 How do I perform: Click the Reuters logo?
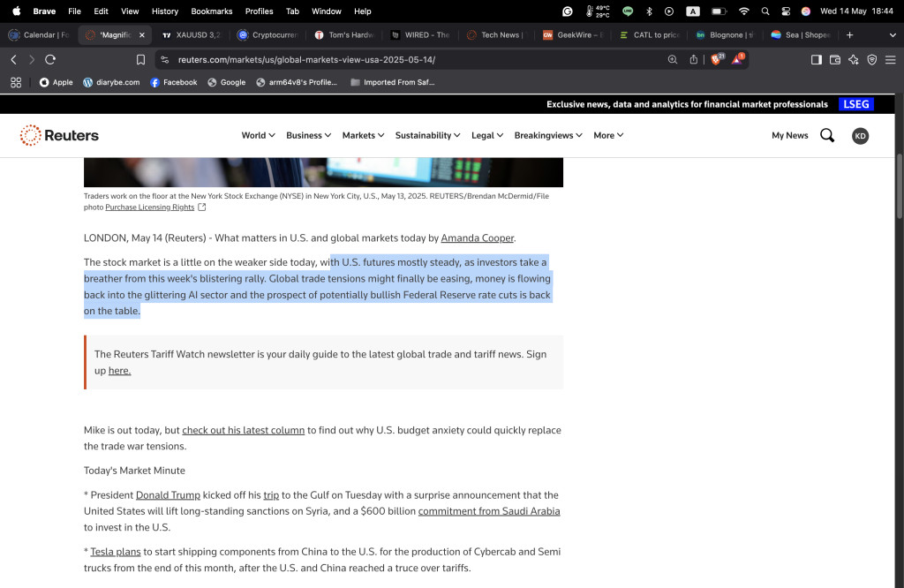point(59,135)
